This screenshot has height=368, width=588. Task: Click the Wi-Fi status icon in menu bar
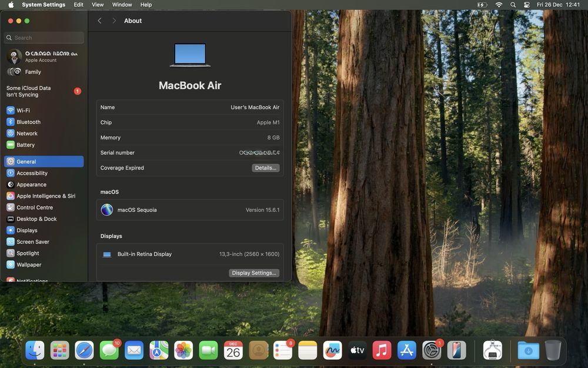(499, 5)
